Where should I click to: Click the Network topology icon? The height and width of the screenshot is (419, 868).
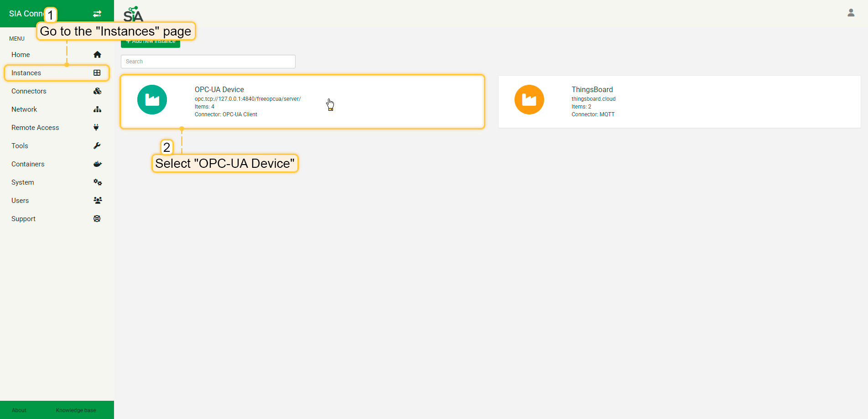(x=97, y=109)
